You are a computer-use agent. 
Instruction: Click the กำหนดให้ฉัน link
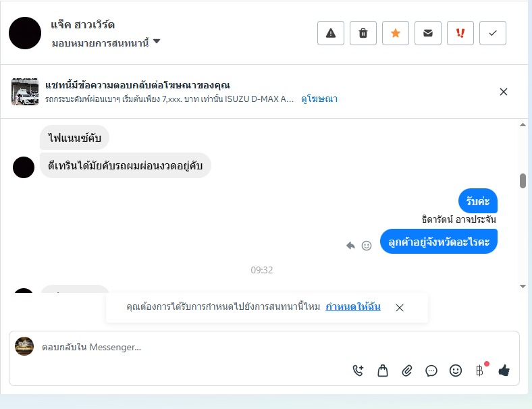point(353,306)
